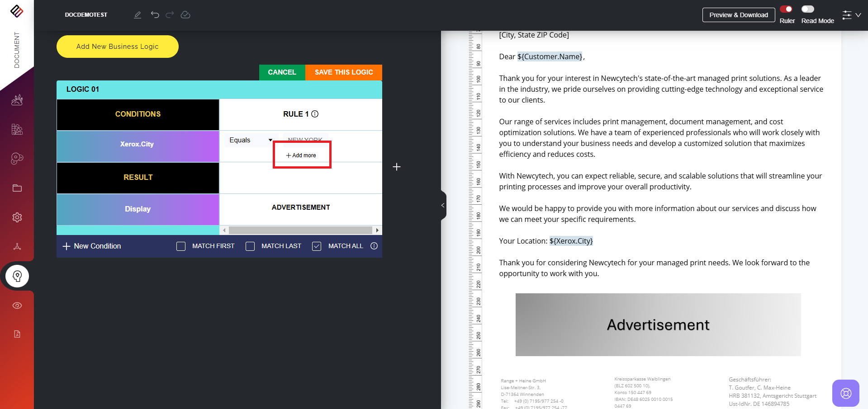Open the lightbulb business logic sidebar icon

(17, 276)
